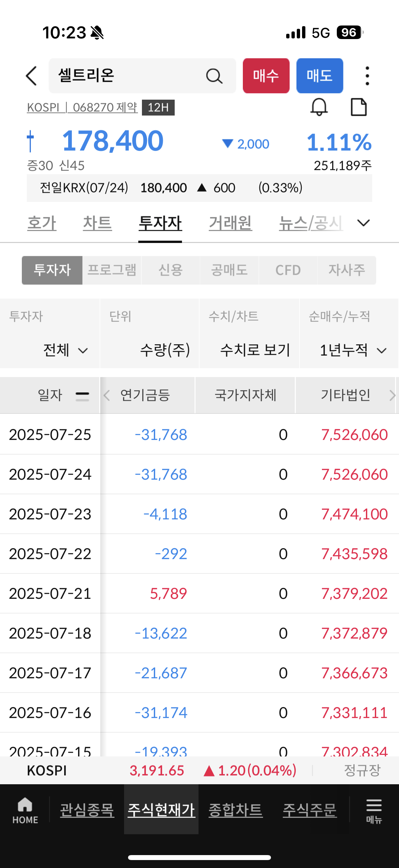Image resolution: width=399 pixels, height=868 pixels.
Task: Select the 2025-07-24 date row
Action: [199, 474]
